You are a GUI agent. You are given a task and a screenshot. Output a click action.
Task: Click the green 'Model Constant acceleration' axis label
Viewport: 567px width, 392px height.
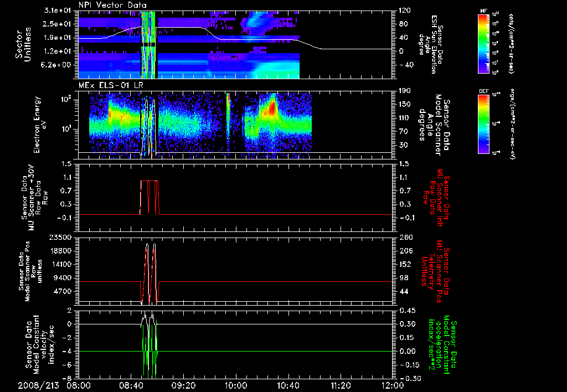coord(441,345)
